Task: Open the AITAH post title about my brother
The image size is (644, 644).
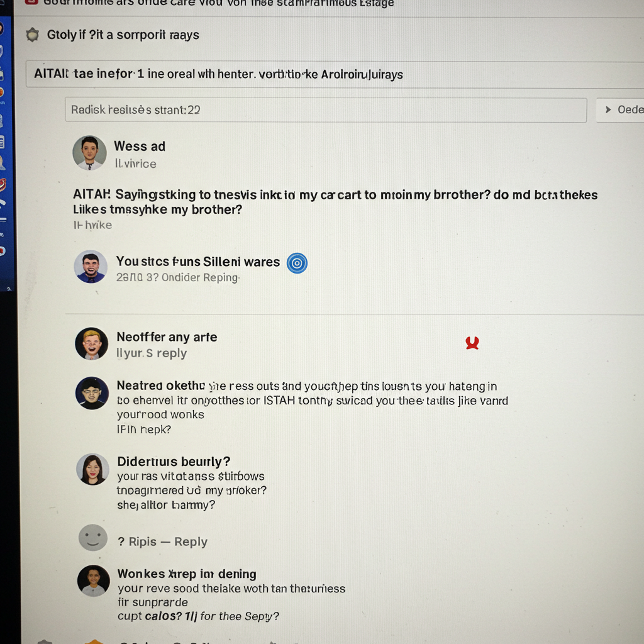Action: point(335,202)
